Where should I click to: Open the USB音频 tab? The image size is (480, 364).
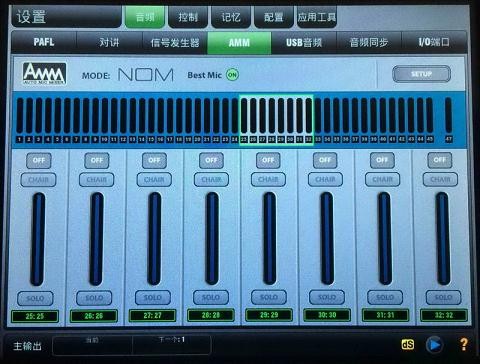point(304,43)
